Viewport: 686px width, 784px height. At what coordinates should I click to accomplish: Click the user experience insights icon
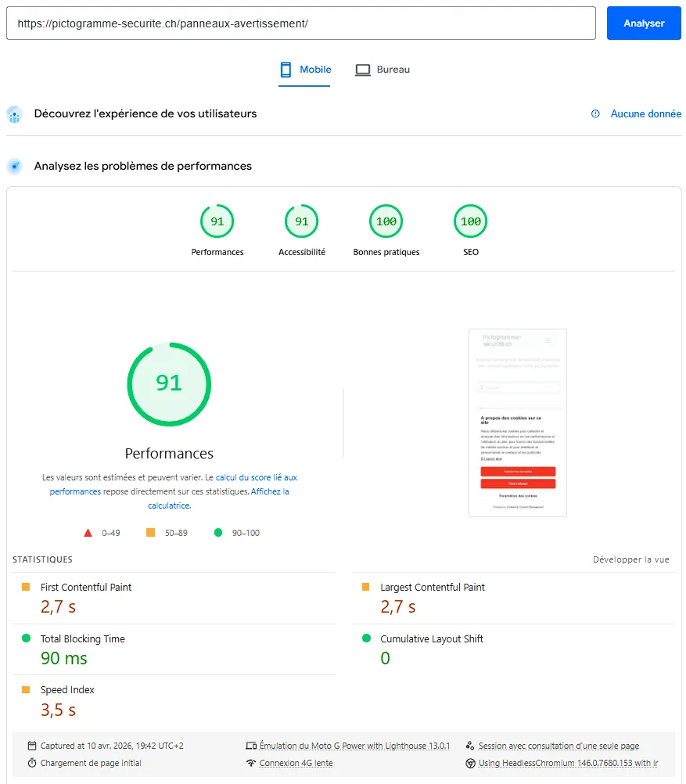14,114
